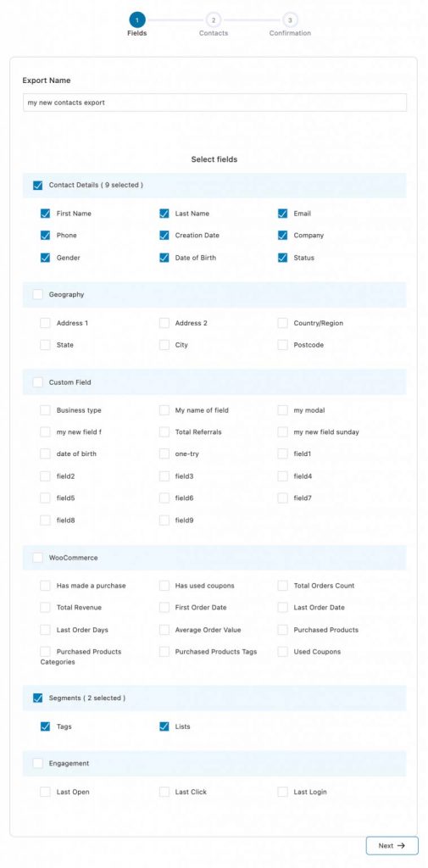This screenshot has height=868, width=428.
Task: Check the WooCommerce group checkbox
Action: 37,558
